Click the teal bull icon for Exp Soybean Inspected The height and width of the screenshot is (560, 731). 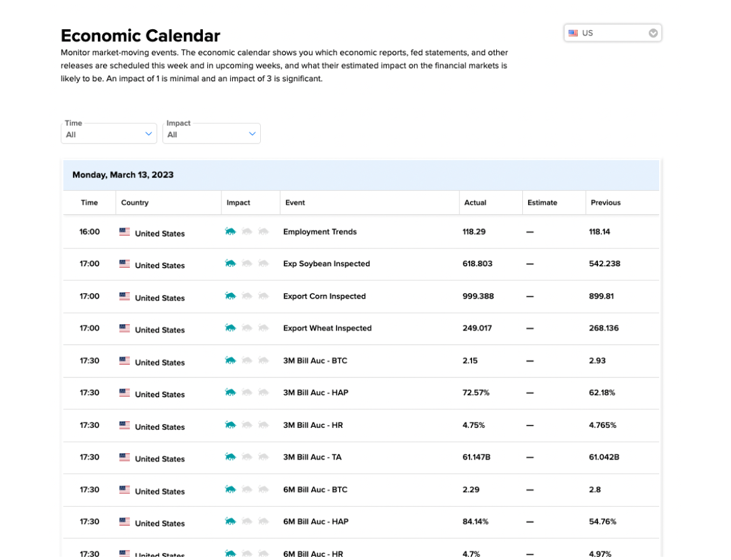tap(230, 264)
